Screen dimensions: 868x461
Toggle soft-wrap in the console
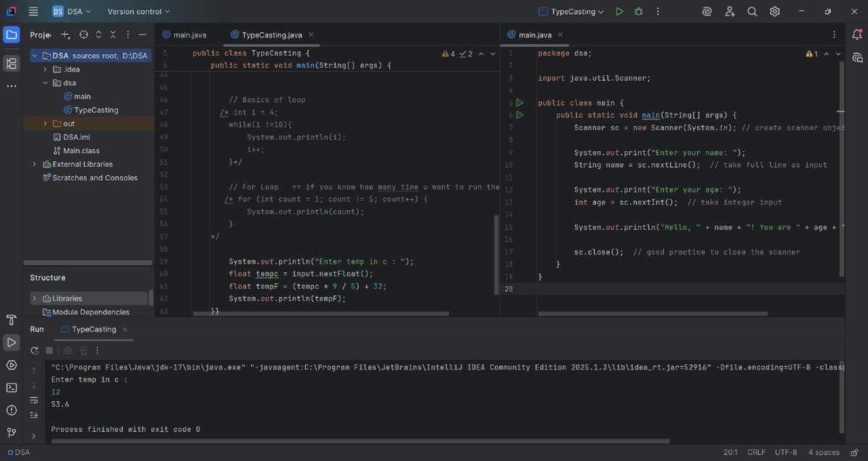(34, 400)
